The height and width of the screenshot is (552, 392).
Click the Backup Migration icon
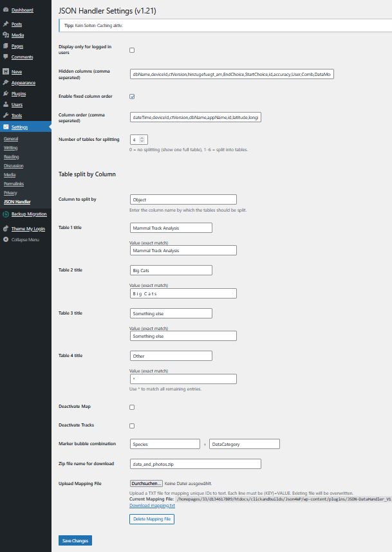tap(6, 214)
